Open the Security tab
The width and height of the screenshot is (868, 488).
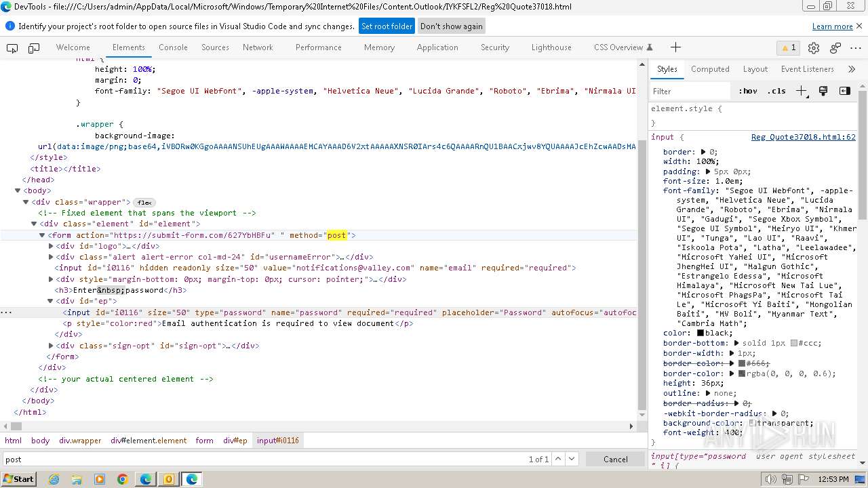point(494,47)
